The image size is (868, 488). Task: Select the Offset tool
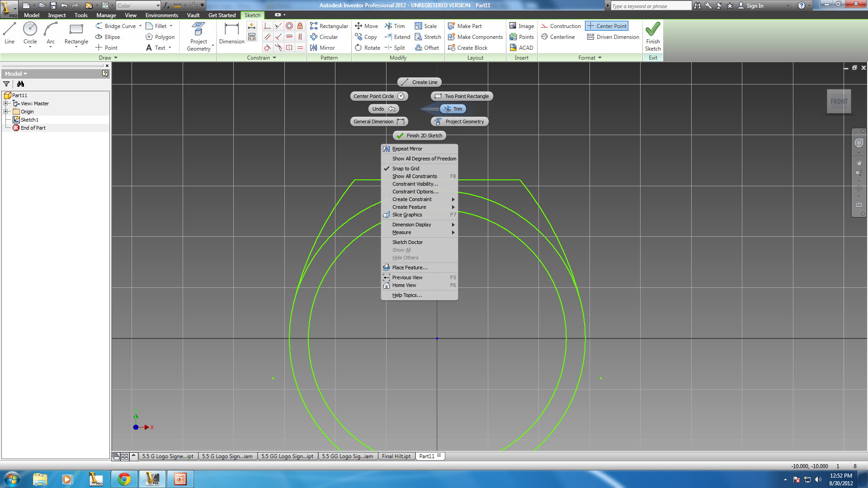pos(427,48)
